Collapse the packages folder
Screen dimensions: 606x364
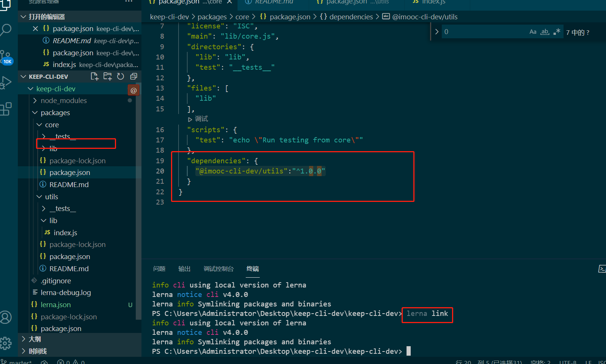point(35,112)
